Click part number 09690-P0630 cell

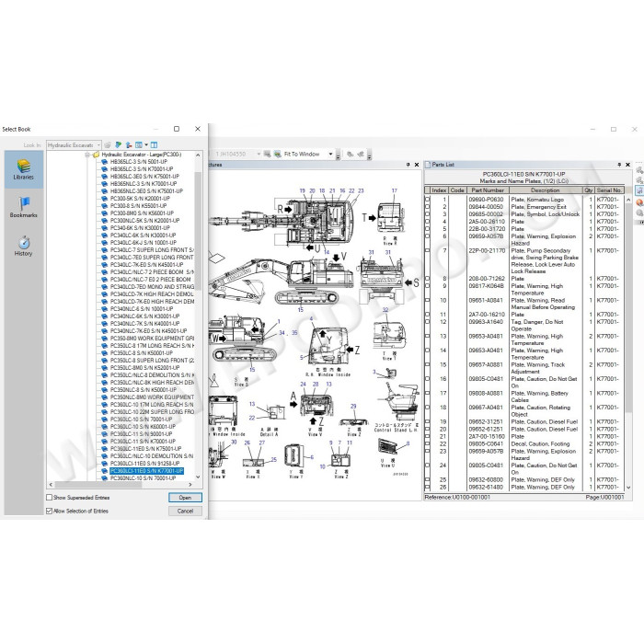pyautogui.click(x=486, y=200)
